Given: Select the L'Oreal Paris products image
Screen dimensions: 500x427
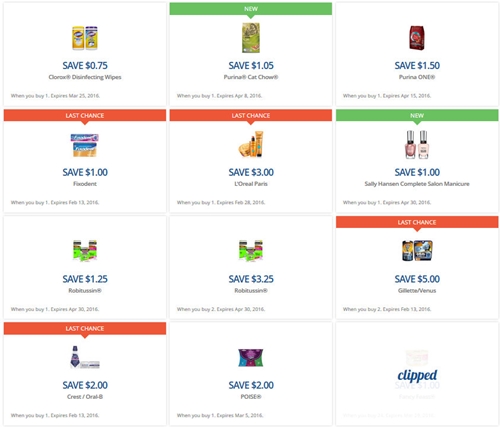Looking at the screenshot, I should tap(251, 144).
